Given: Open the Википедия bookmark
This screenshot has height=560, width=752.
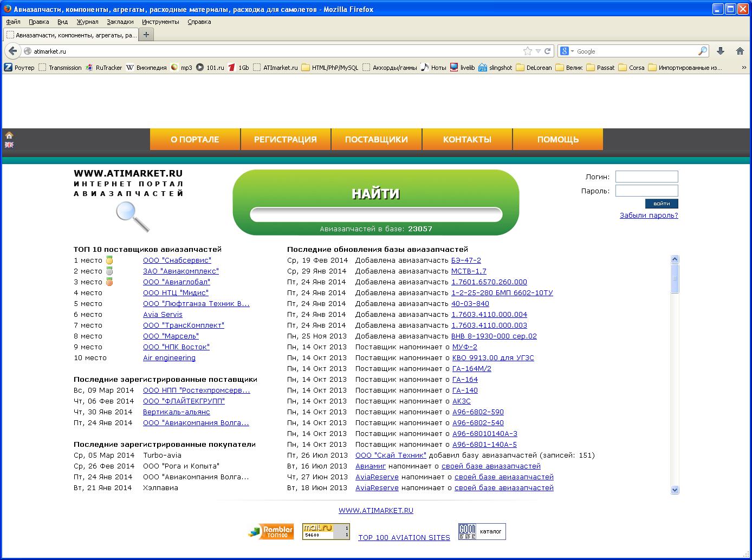Looking at the screenshot, I should click(146, 68).
